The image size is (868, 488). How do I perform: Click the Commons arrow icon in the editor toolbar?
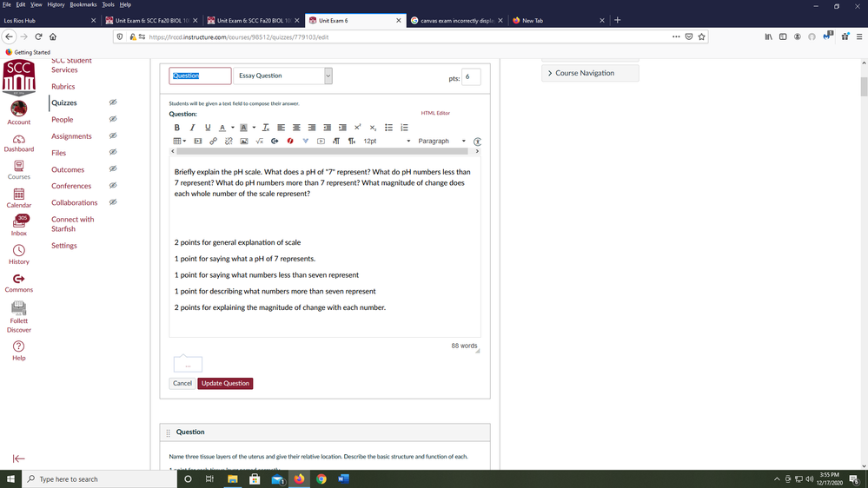pos(275,141)
